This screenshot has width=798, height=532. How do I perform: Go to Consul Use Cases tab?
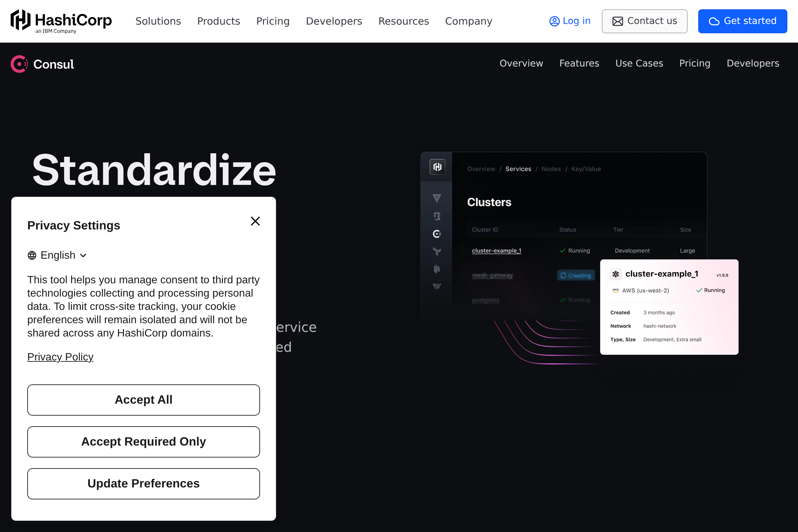point(639,64)
